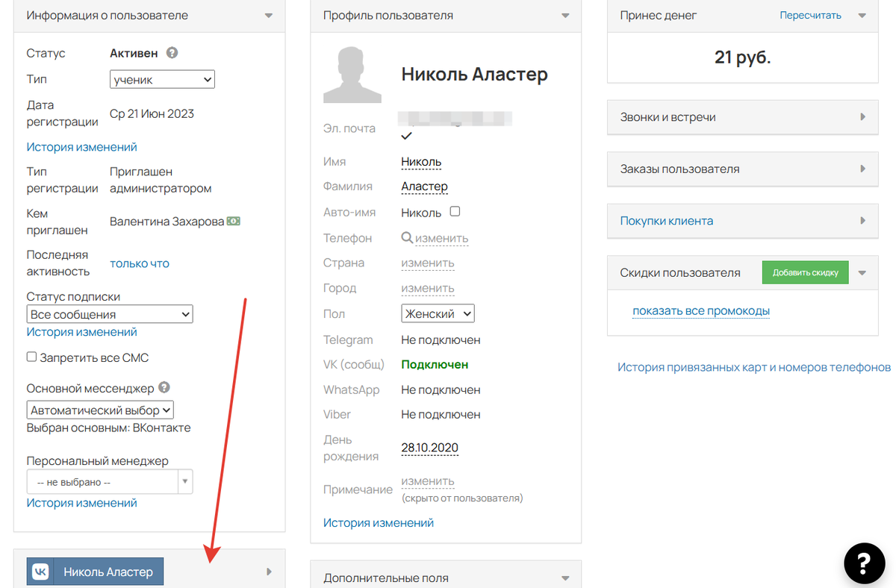Click the Добавить скидку button
Viewport: 896px width, 588px height.
click(x=805, y=272)
